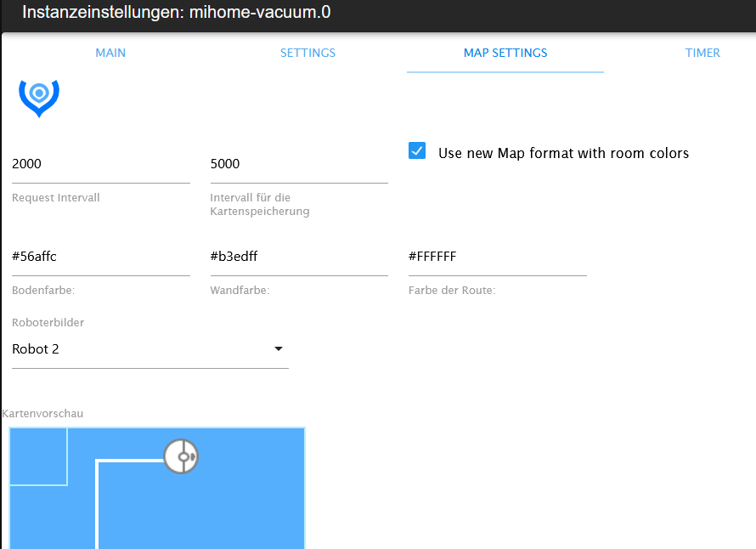This screenshot has width=756, height=549.
Task: Switch to the MAIN tab
Action: (110, 53)
